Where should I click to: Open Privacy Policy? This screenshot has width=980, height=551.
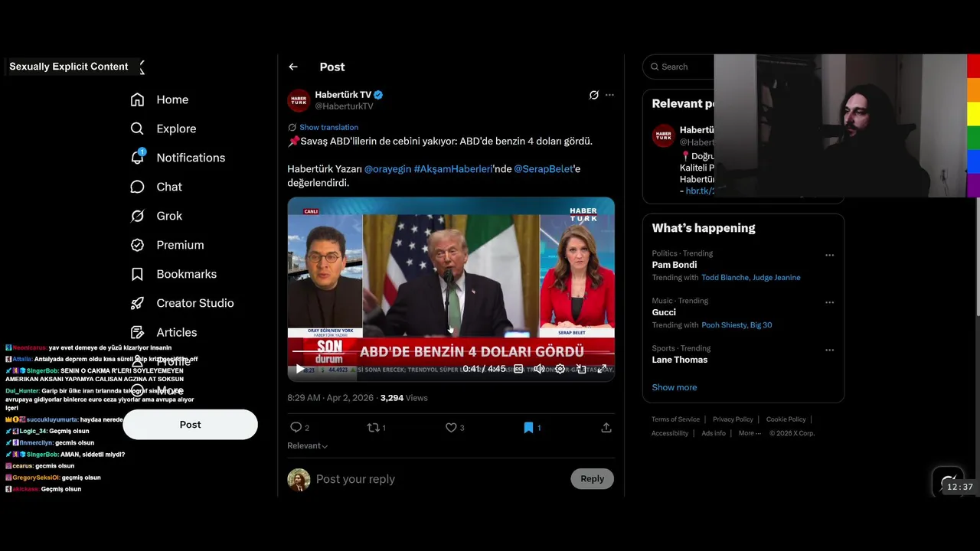click(x=733, y=419)
